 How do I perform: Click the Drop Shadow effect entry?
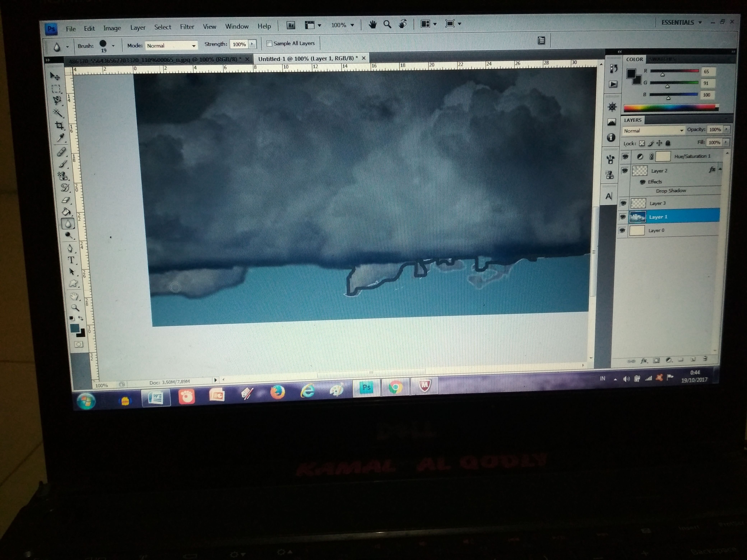tap(671, 191)
